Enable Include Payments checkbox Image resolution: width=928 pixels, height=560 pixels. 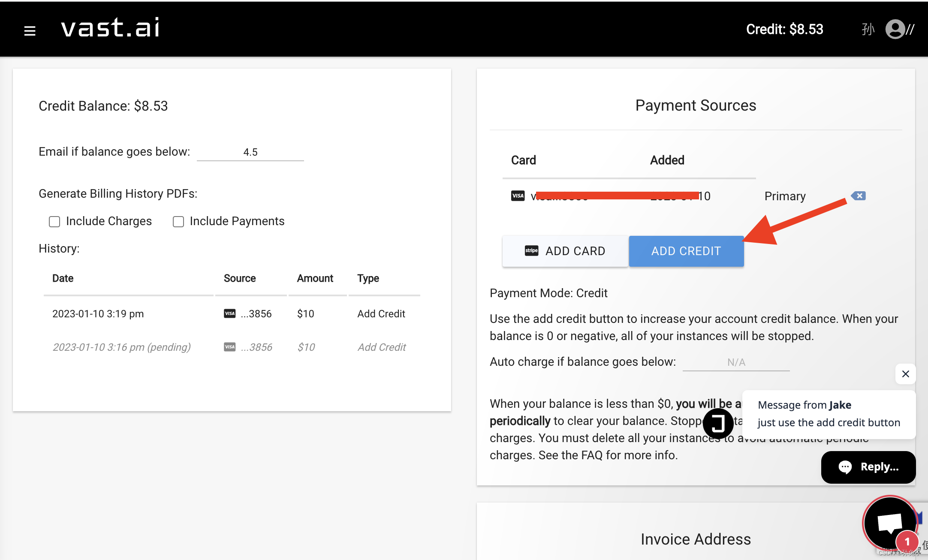pyautogui.click(x=178, y=222)
